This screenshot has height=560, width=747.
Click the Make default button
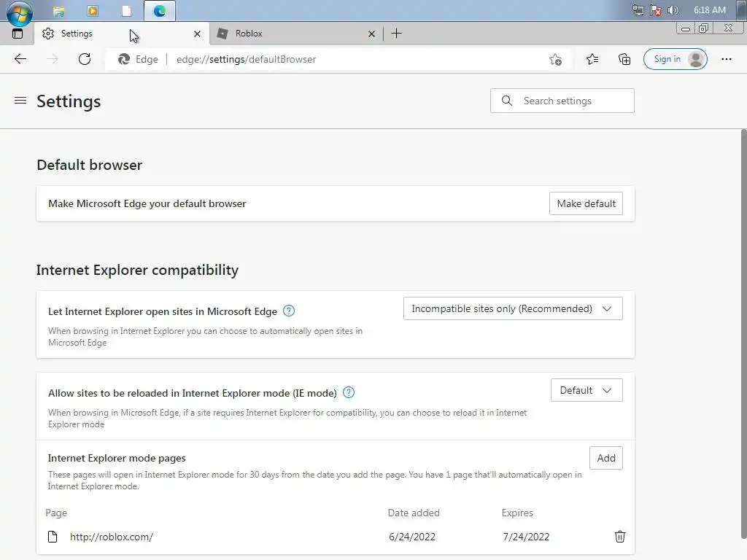click(x=586, y=203)
